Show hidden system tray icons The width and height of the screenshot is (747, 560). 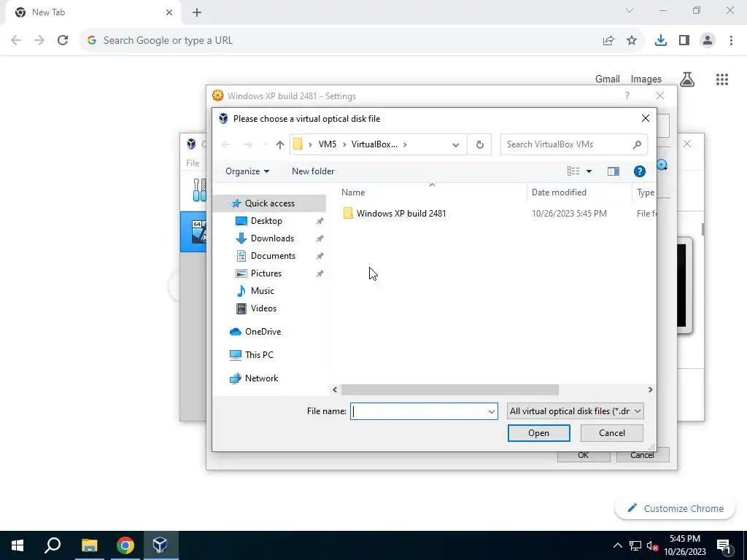[x=617, y=545]
